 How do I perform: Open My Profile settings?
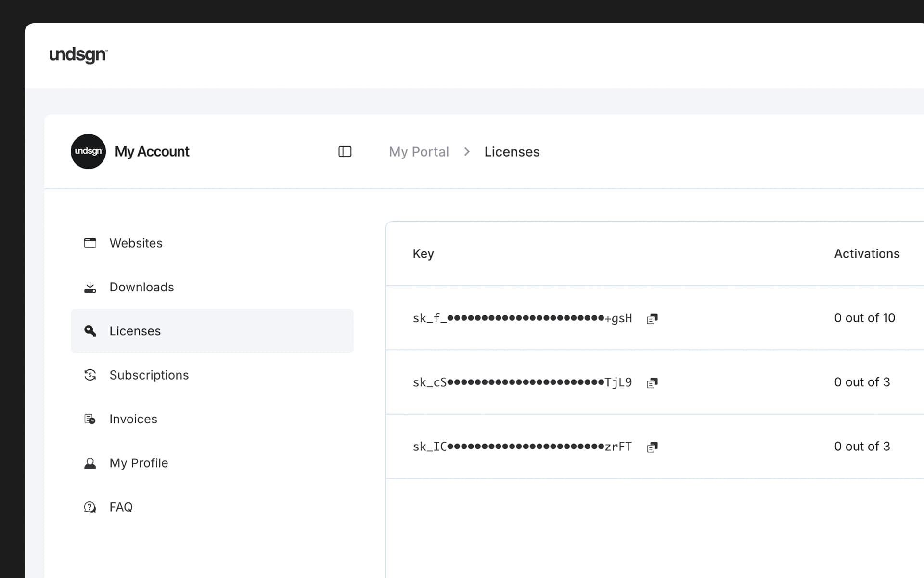click(x=212, y=463)
